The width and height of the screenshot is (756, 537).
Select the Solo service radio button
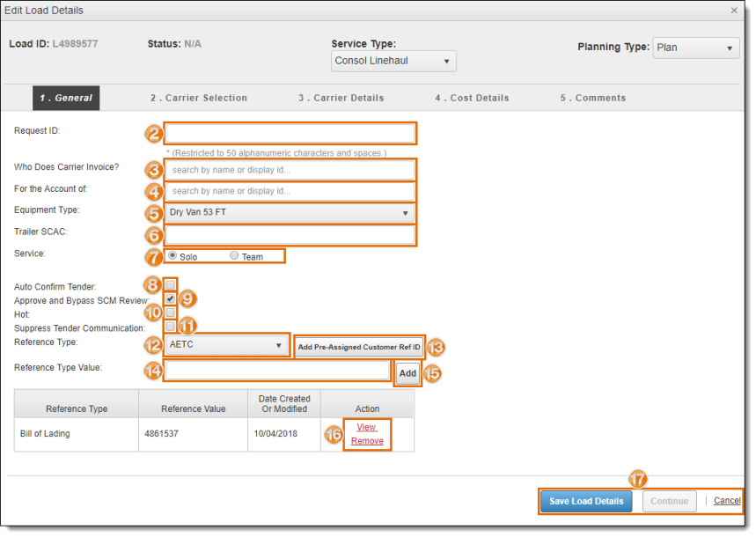coord(172,255)
